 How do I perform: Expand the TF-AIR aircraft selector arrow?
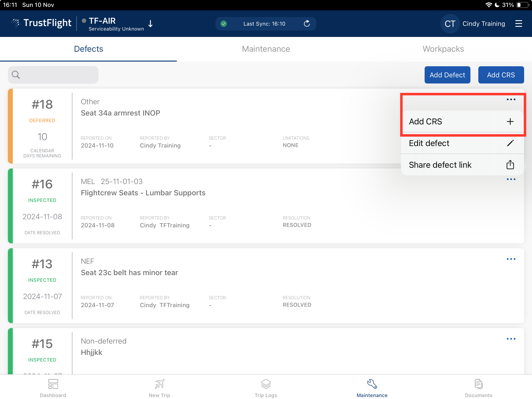[150, 24]
